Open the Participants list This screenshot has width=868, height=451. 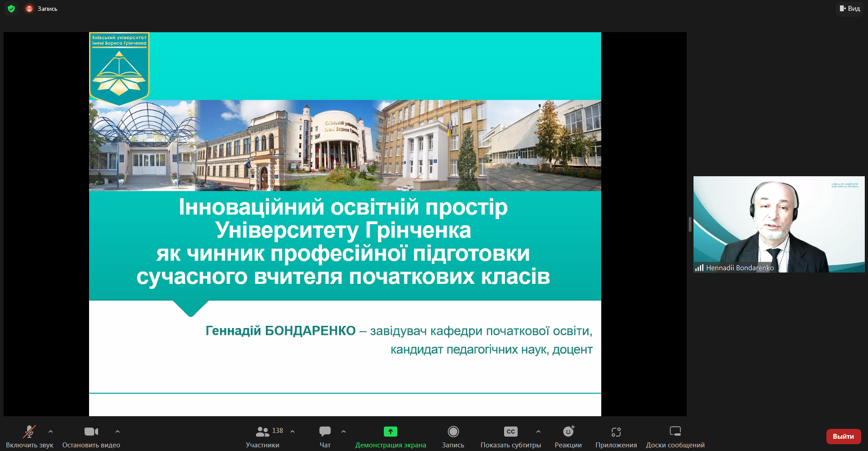[x=263, y=432]
